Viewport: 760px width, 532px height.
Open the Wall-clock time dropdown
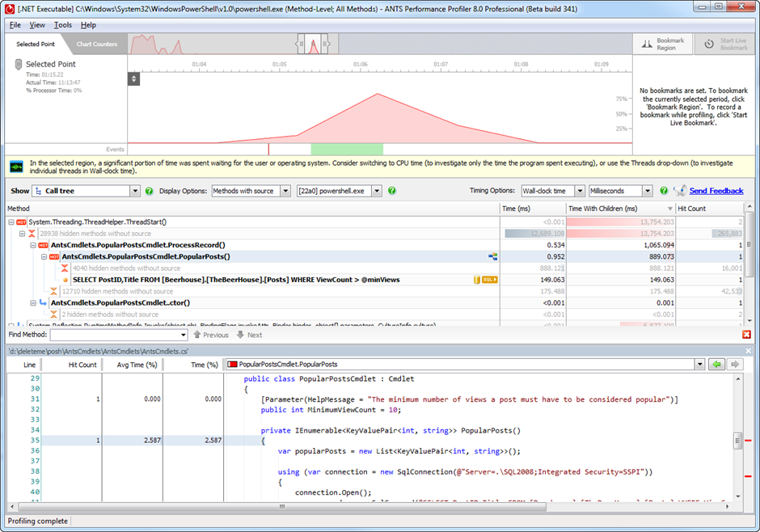click(x=580, y=191)
